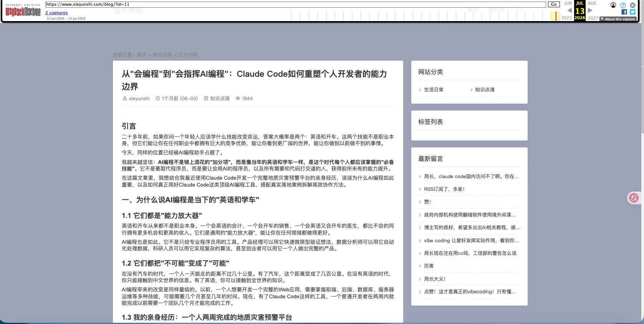Viewport: 644px width, 324px height.
Task: Click chevron beside comment RSS订阅了
Action: point(420,189)
